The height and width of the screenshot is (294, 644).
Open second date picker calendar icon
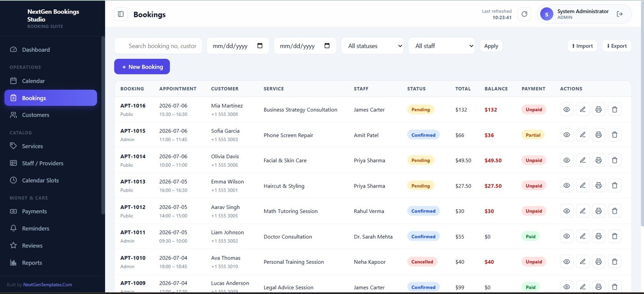327,46
